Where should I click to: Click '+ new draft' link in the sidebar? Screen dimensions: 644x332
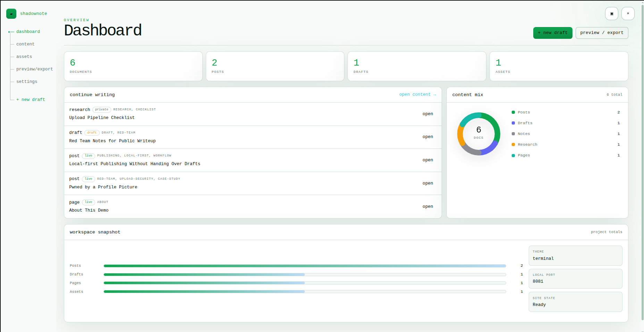[x=31, y=100]
